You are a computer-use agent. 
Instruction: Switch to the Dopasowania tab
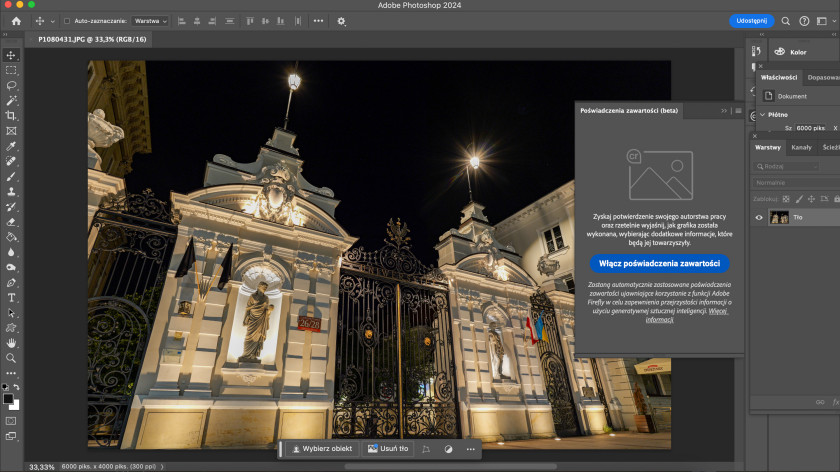(x=823, y=78)
